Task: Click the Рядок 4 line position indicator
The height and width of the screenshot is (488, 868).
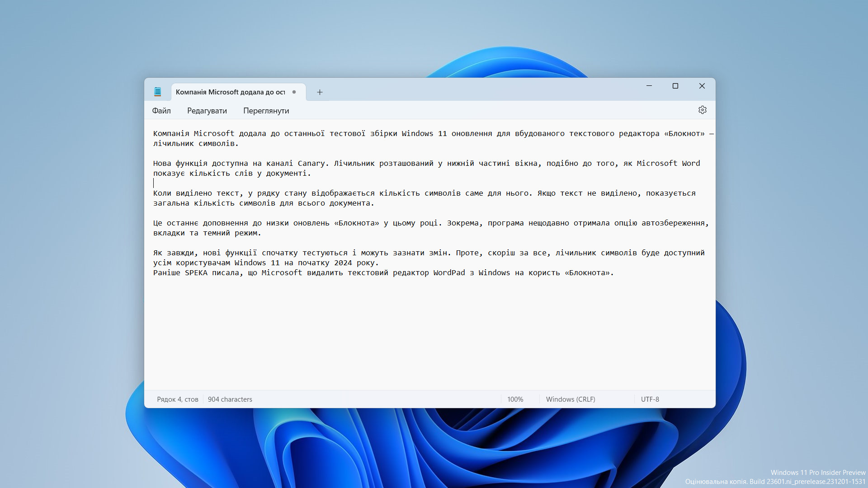Action: pos(177,399)
